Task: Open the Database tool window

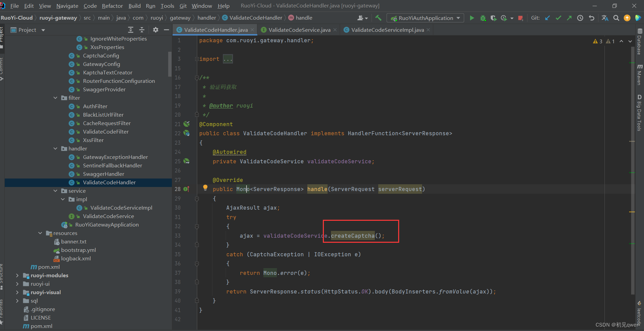Action: click(x=639, y=41)
